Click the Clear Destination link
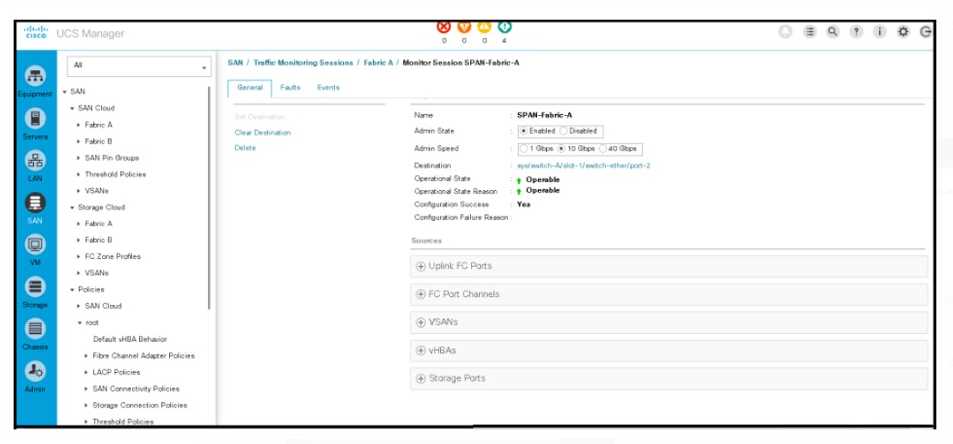This screenshot has width=953, height=444. (262, 132)
